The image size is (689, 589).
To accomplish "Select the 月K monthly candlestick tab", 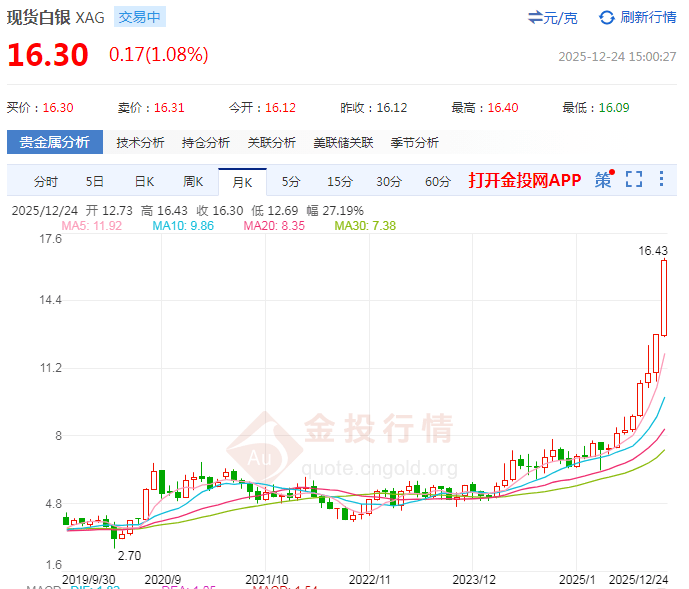I will [242, 182].
